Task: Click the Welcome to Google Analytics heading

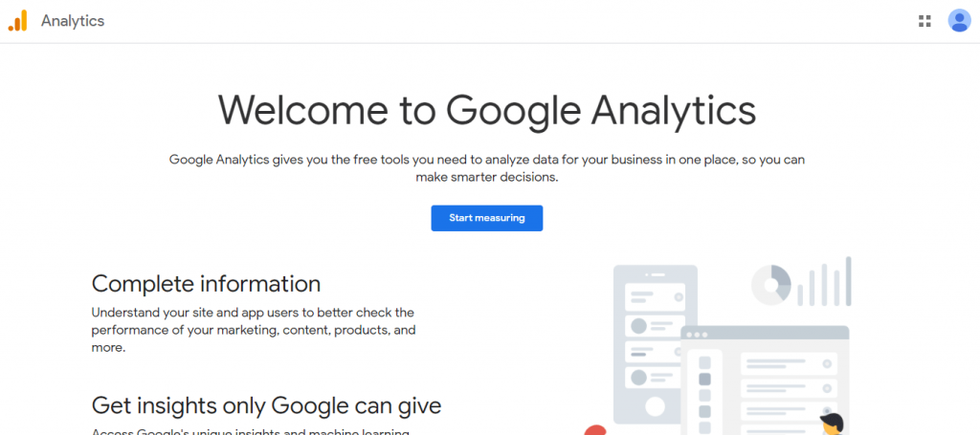Action: point(487,109)
